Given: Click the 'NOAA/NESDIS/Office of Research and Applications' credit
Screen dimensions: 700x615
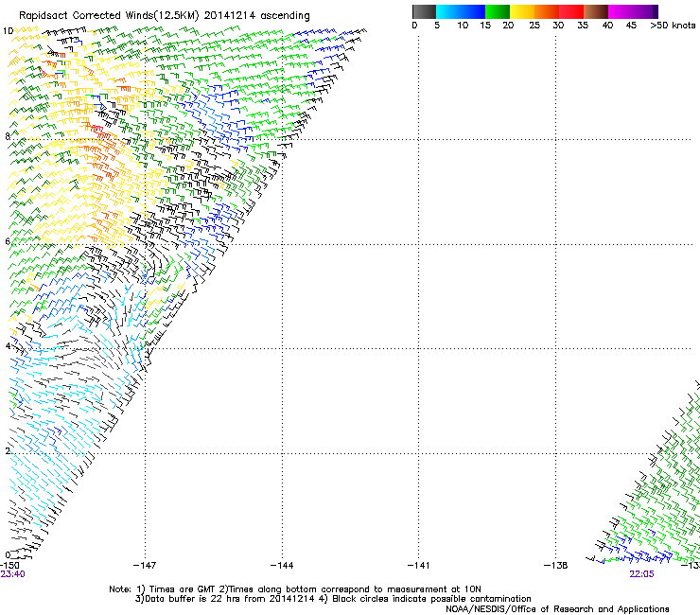Looking at the screenshot, I should 557,609.
